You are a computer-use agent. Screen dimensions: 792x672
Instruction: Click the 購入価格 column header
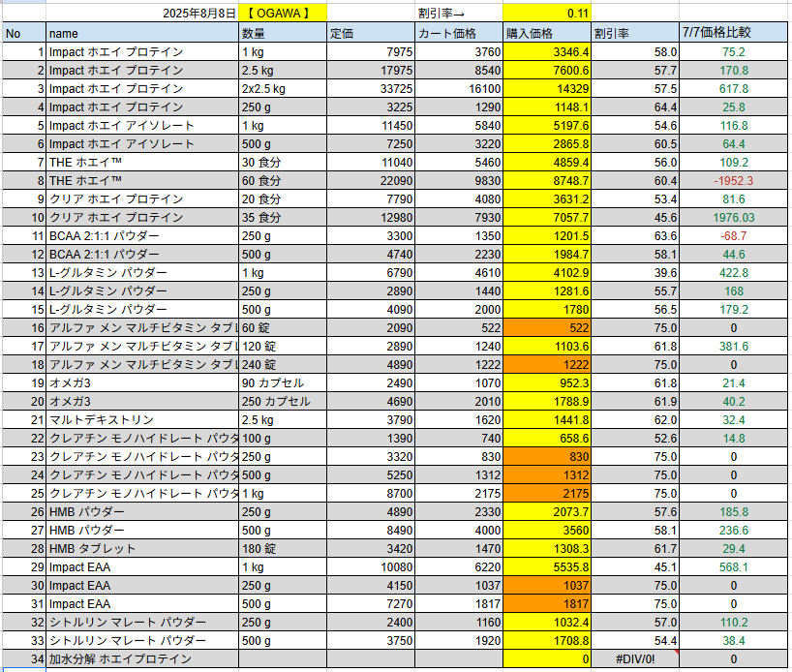coord(546,33)
